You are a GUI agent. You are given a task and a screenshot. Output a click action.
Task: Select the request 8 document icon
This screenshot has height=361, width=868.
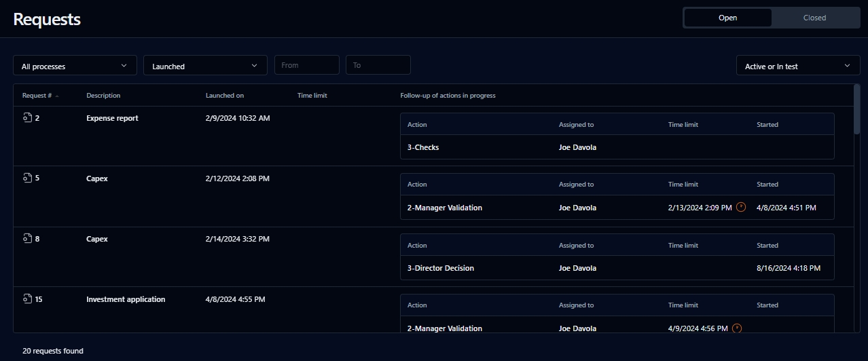click(27, 239)
